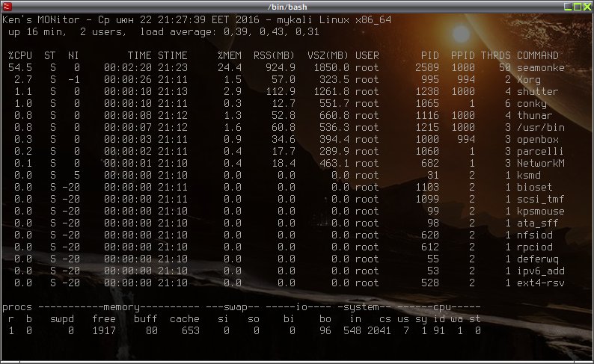Click the buff column label
This screenshot has height=364, width=594.
pyautogui.click(x=145, y=319)
